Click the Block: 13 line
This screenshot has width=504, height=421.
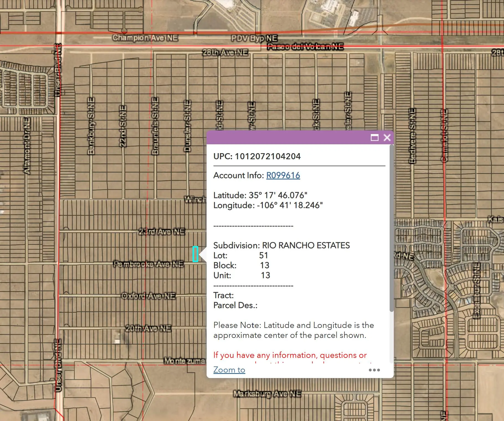click(241, 265)
